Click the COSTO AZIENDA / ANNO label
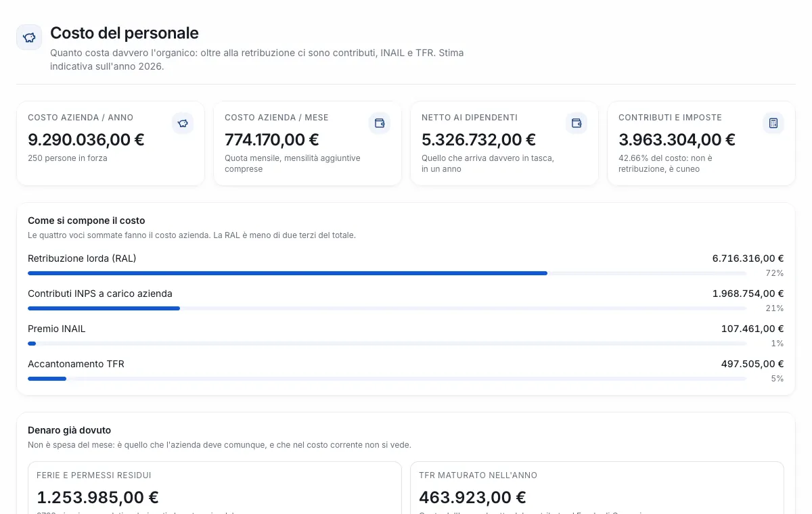The image size is (812, 514). click(x=81, y=118)
